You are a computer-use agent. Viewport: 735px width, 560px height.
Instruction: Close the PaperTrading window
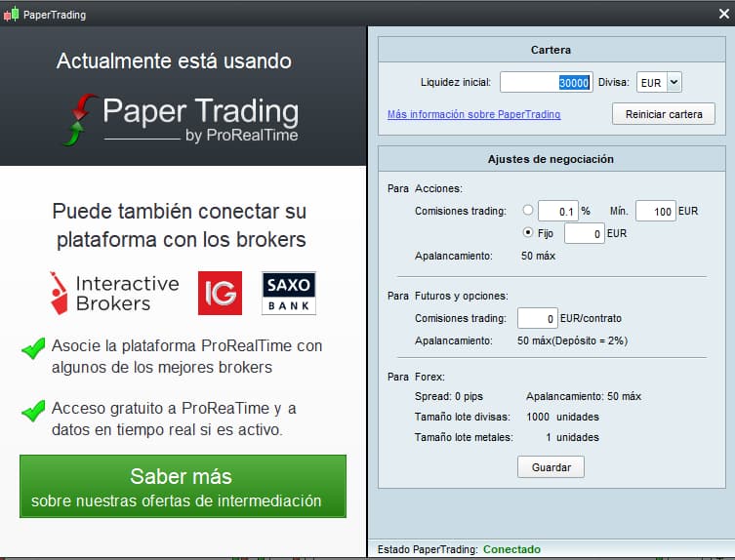pyautogui.click(x=723, y=14)
